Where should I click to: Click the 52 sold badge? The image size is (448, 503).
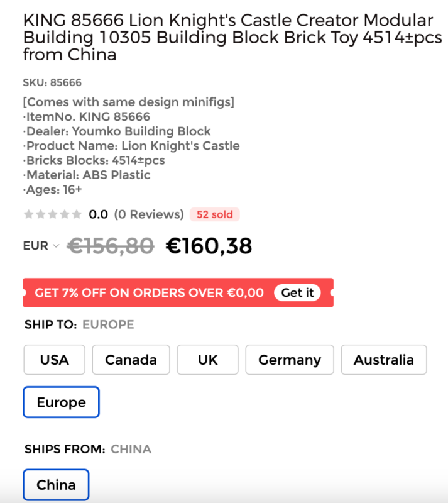pyautogui.click(x=214, y=214)
